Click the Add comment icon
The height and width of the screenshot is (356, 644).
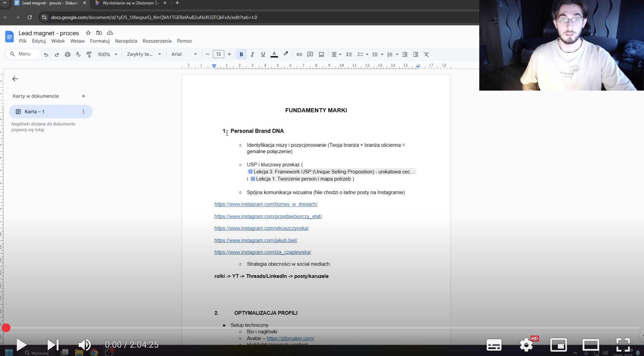310,54
